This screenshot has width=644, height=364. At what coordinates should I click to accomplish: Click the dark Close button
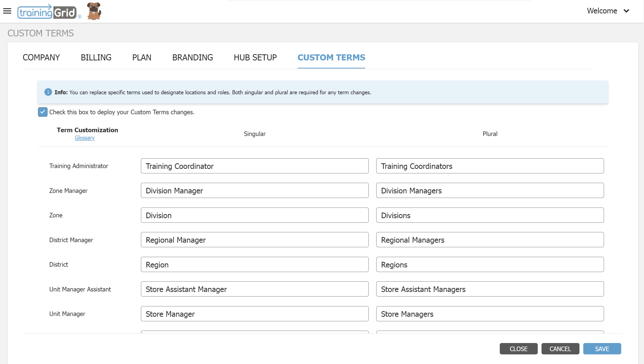[518, 349]
